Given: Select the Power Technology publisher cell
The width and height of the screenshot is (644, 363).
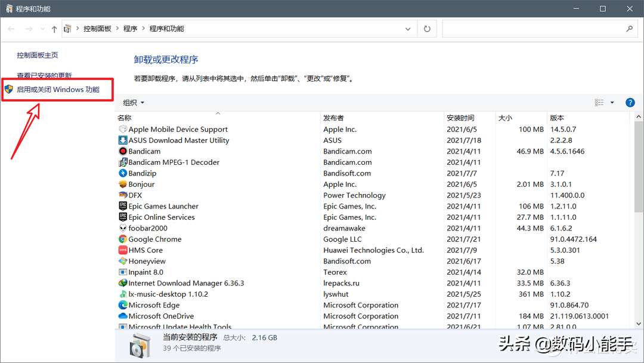Looking at the screenshot, I should pyautogui.click(x=354, y=195).
